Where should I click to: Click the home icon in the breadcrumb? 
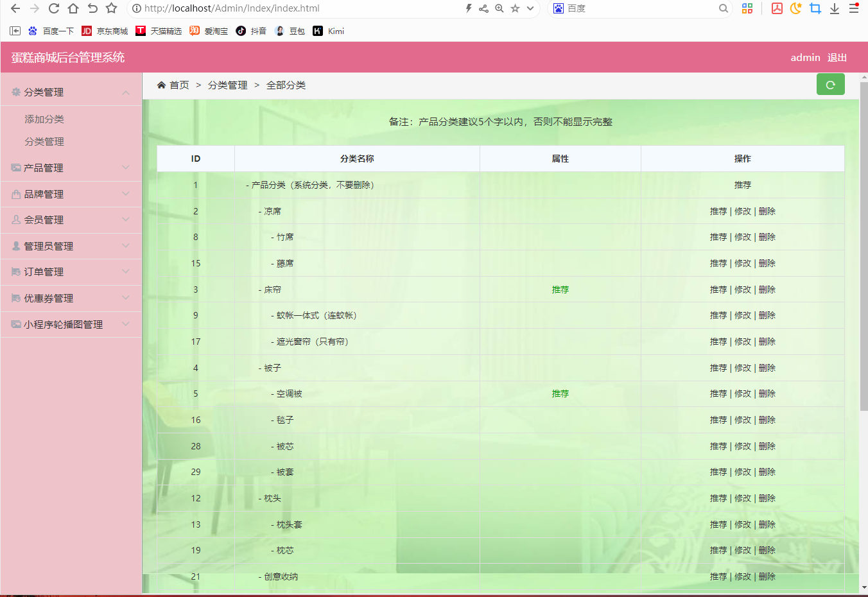point(161,83)
